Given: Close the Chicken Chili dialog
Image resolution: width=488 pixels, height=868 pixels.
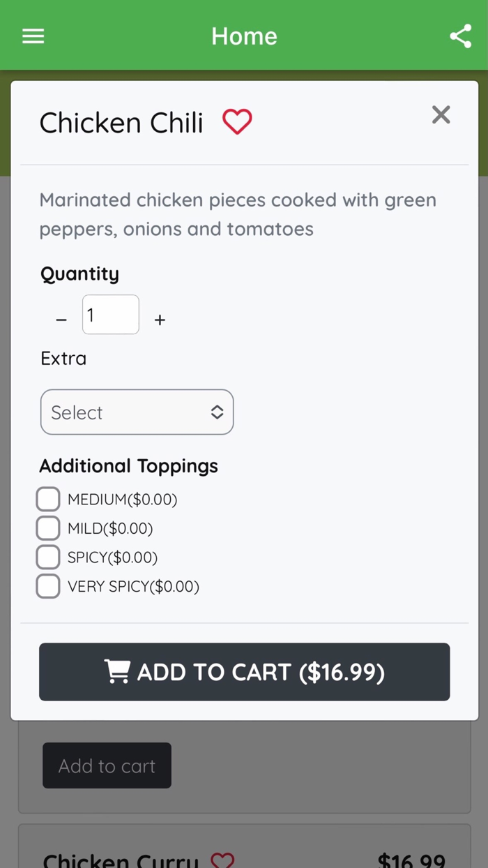Looking at the screenshot, I should pyautogui.click(x=441, y=114).
